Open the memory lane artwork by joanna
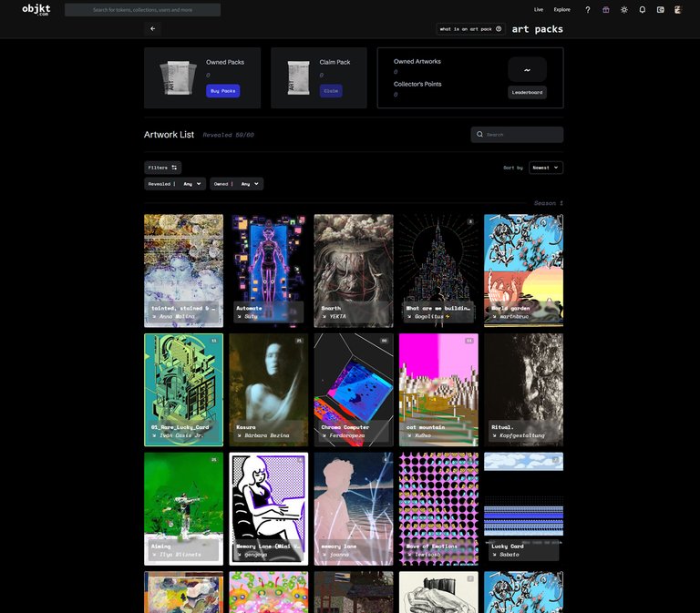Image resolution: width=700 pixels, height=613 pixels. click(x=354, y=509)
